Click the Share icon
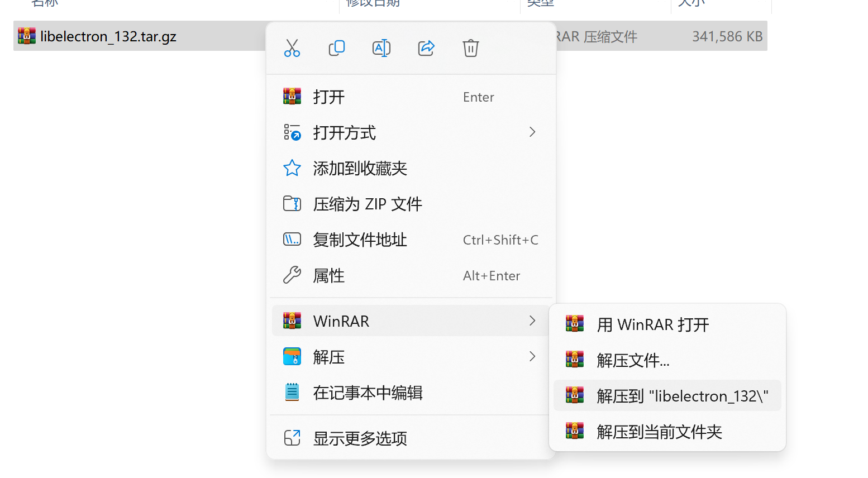Screen dimensions: 868x478 click(426, 48)
